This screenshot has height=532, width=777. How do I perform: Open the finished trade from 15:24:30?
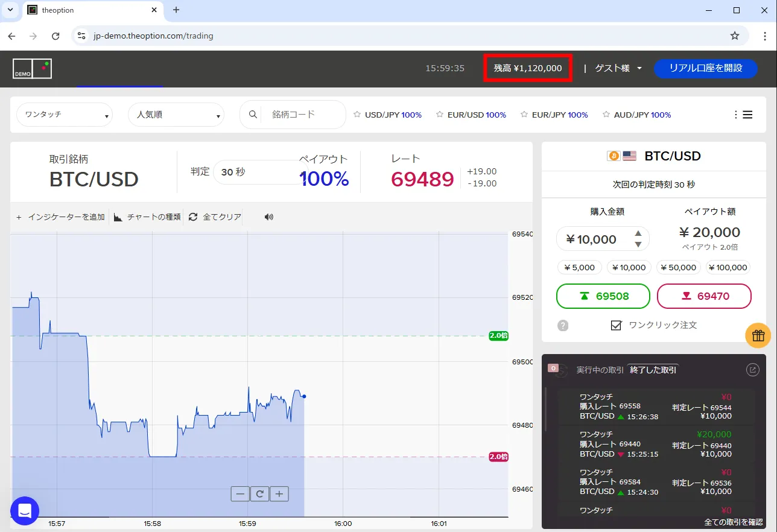[656, 482]
